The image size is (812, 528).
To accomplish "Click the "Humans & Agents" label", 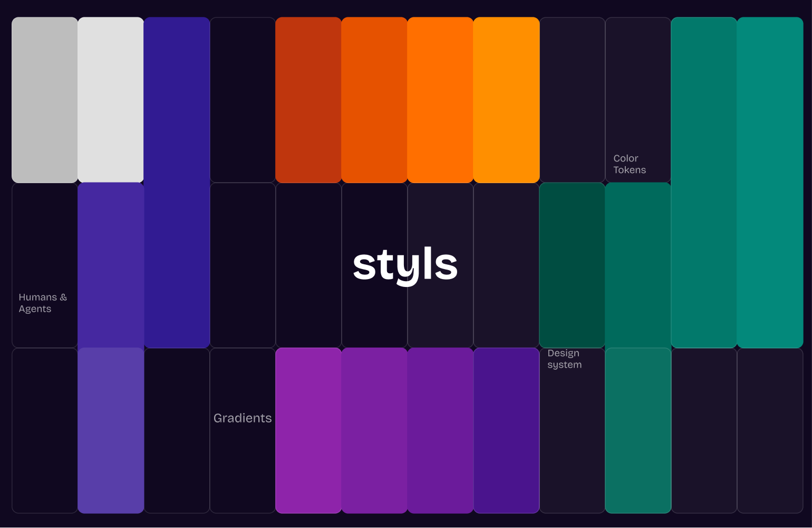I will pos(43,303).
